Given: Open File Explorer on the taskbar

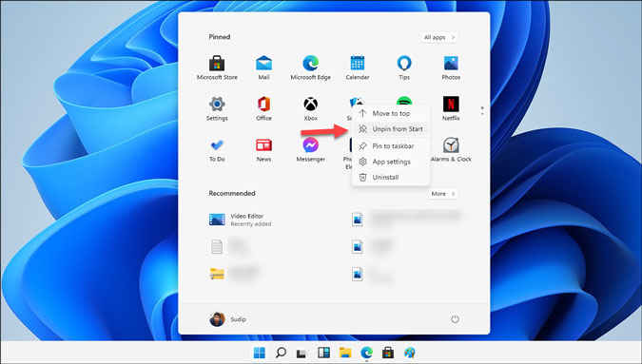Looking at the screenshot, I should point(345,353).
